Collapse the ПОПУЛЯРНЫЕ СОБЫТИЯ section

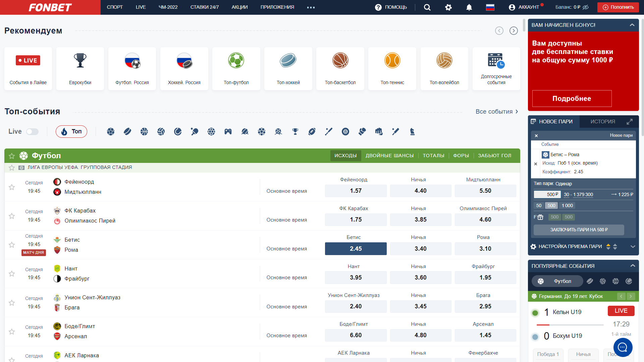tap(633, 266)
